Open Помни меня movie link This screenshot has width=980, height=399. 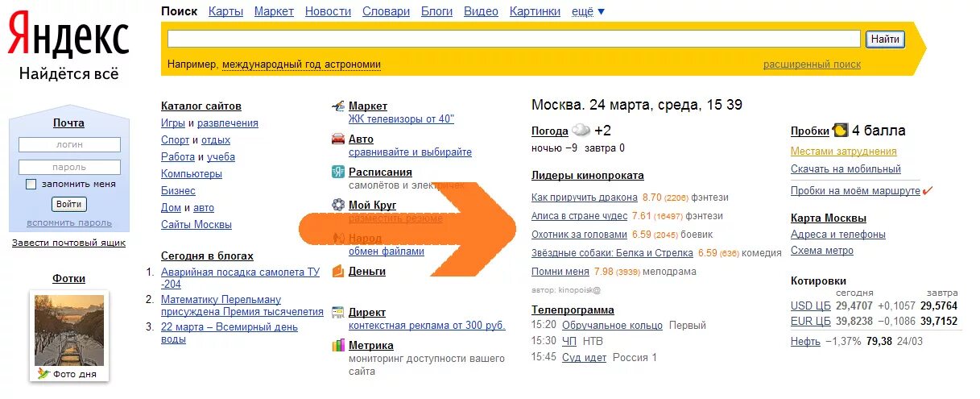coord(560,272)
